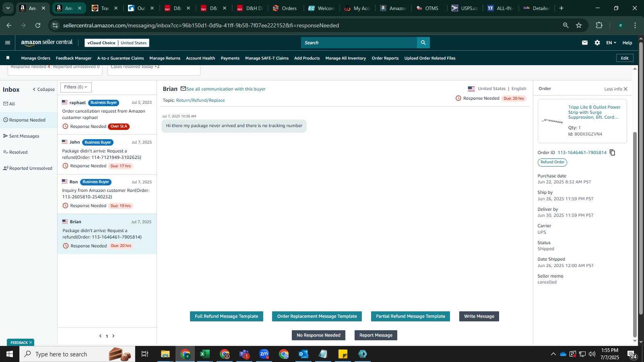The height and width of the screenshot is (362, 644).
Task: Click the search magnifier button
Action: pyautogui.click(x=423, y=43)
